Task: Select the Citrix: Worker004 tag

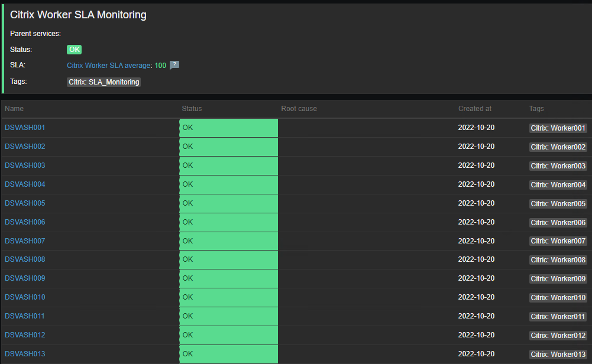Action: coord(558,185)
